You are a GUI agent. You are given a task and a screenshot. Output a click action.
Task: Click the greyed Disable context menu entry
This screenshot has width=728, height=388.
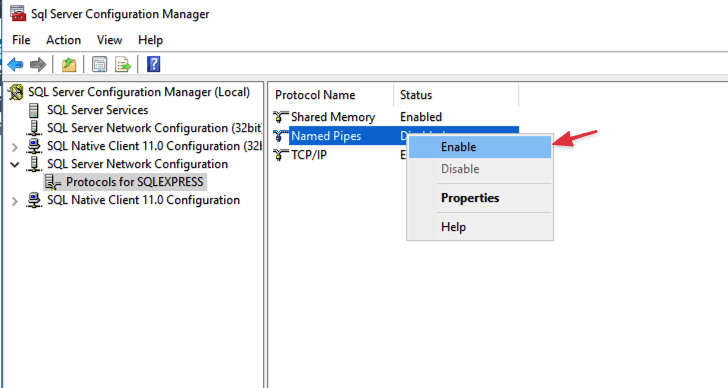point(480,169)
